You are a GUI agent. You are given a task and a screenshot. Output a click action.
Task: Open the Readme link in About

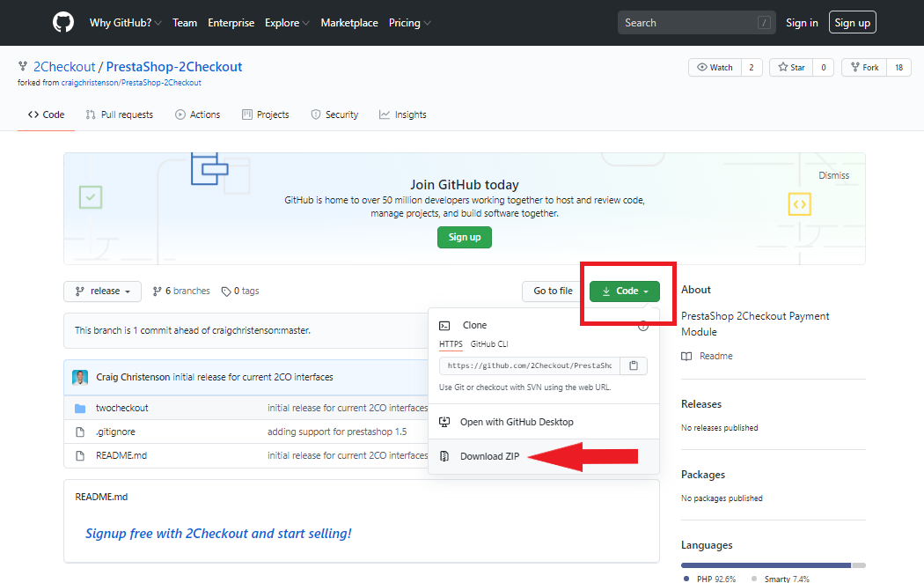click(x=716, y=356)
